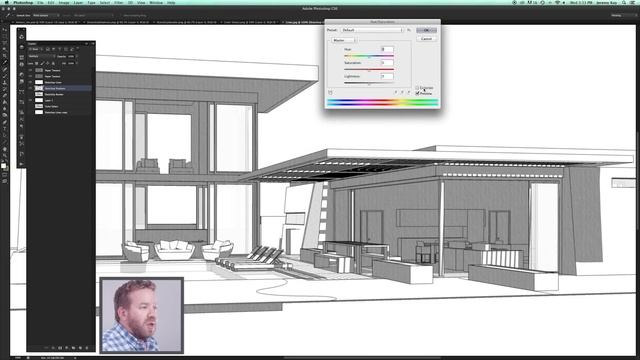Viewport: 640px width, 360px height.
Task: Open Spotlight search in the menu bar
Action: 624,2
